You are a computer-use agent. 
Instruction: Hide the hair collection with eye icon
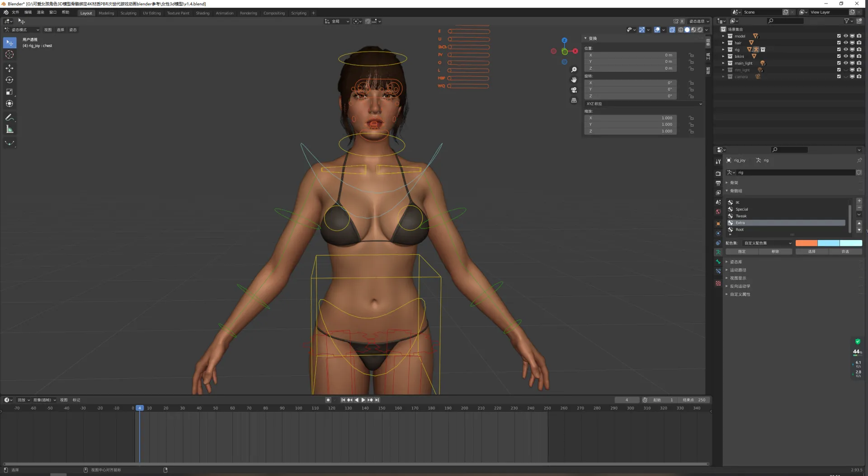pos(845,43)
